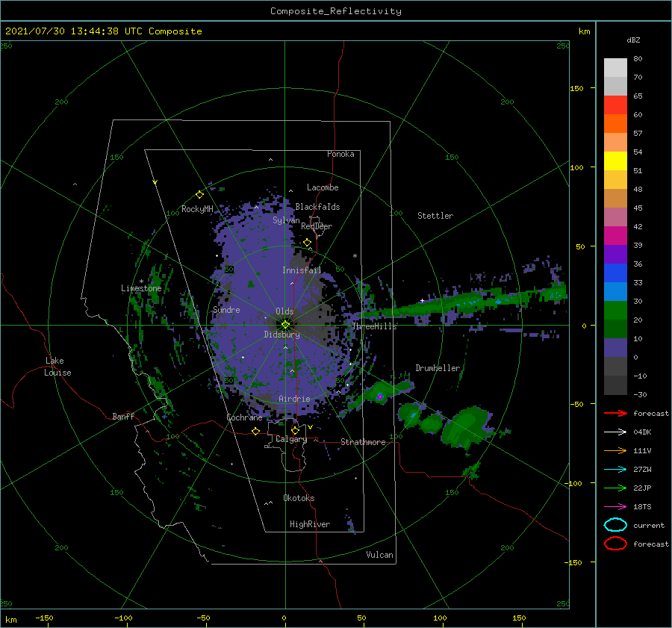Screen dimensions: 672x628
Task: Click the HighRiver label on map
Action: coord(310,524)
